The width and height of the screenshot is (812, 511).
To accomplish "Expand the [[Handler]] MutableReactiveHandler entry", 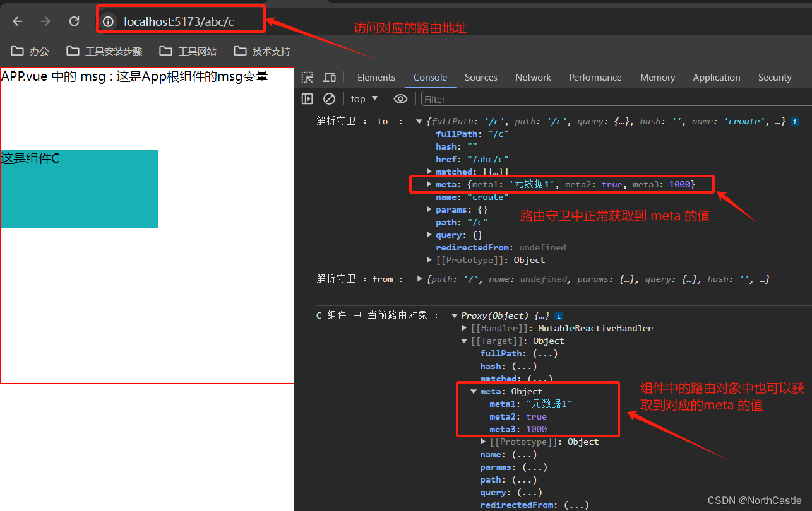I will 465,328.
